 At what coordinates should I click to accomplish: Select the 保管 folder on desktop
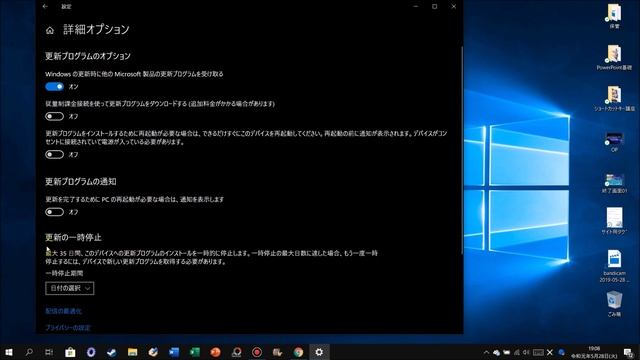[x=614, y=16]
